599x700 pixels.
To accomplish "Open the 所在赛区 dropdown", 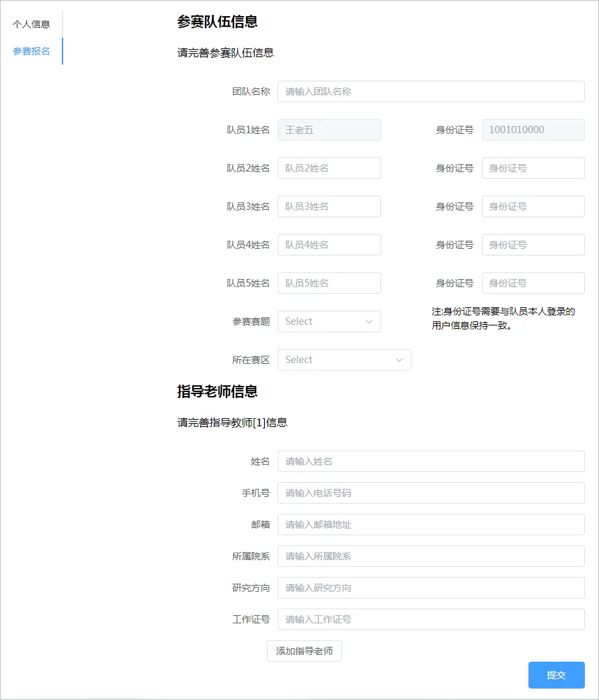I will coord(344,360).
